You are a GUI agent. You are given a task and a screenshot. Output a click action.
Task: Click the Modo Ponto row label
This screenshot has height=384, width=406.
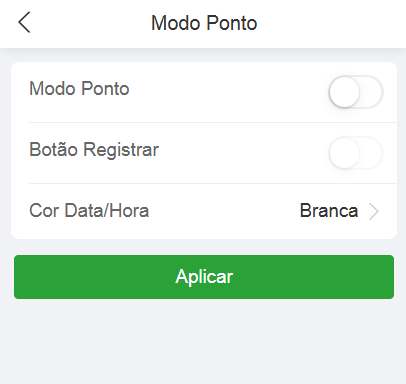coord(79,89)
